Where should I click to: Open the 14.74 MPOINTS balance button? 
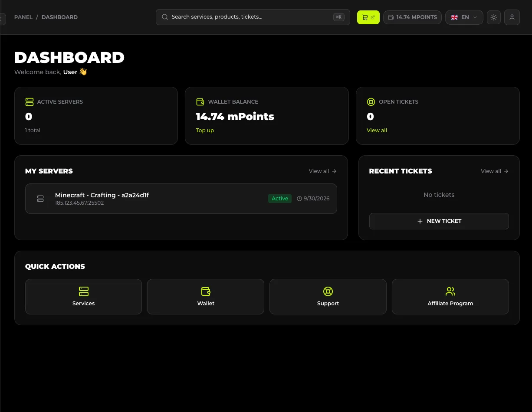[x=412, y=17]
